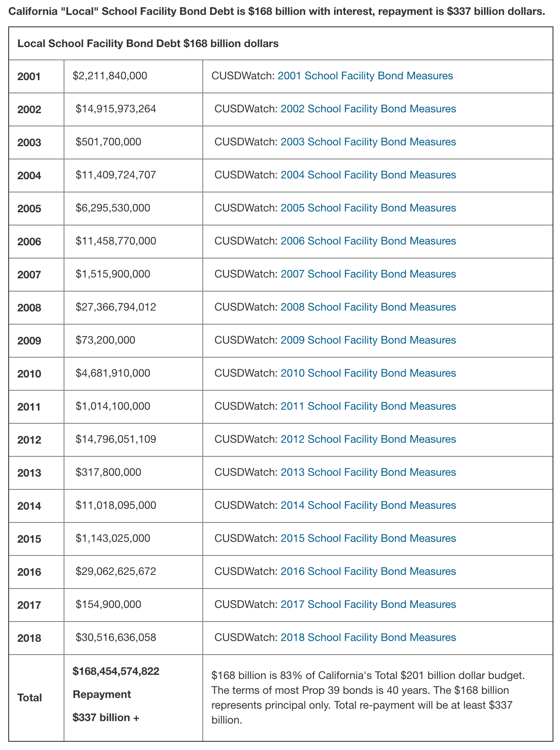Click the 2009 School Facility Bond Measures link
The height and width of the screenshot is (750, 560).
click(x=368, y=340)
